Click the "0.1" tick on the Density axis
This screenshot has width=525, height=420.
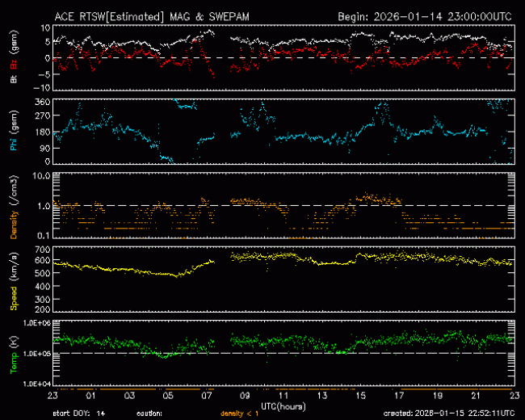44,236
